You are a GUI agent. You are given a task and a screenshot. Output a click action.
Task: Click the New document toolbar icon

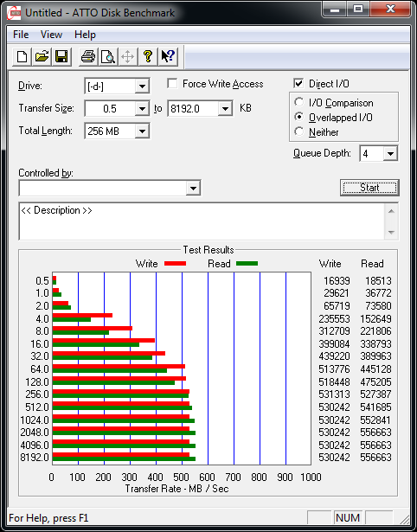(22, 56)
